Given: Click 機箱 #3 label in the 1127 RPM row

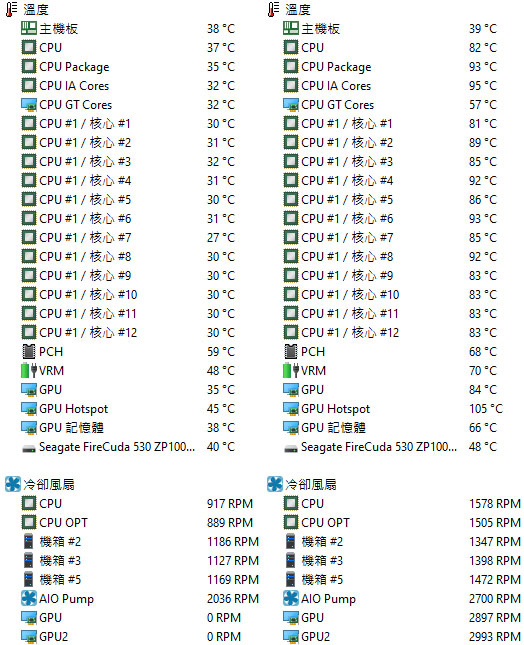Looking at the screenshot, I should pyautogui.click(x=60, y=560).
